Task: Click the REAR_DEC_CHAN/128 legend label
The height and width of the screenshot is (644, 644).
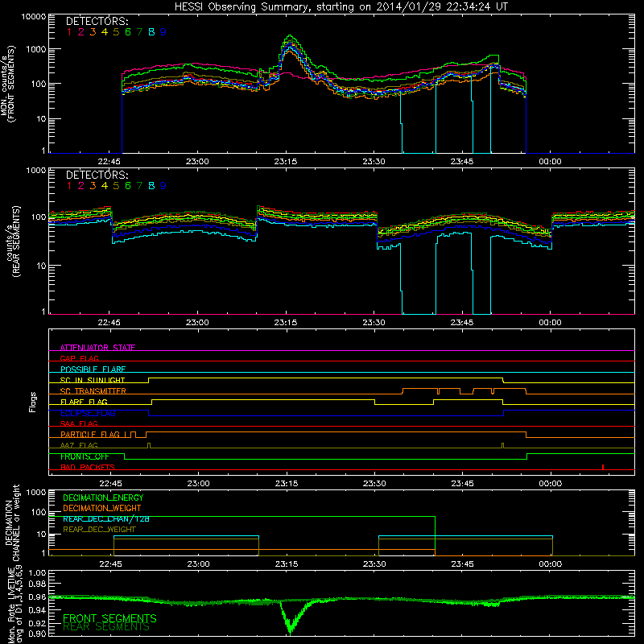Action: [x=106, y=518]
